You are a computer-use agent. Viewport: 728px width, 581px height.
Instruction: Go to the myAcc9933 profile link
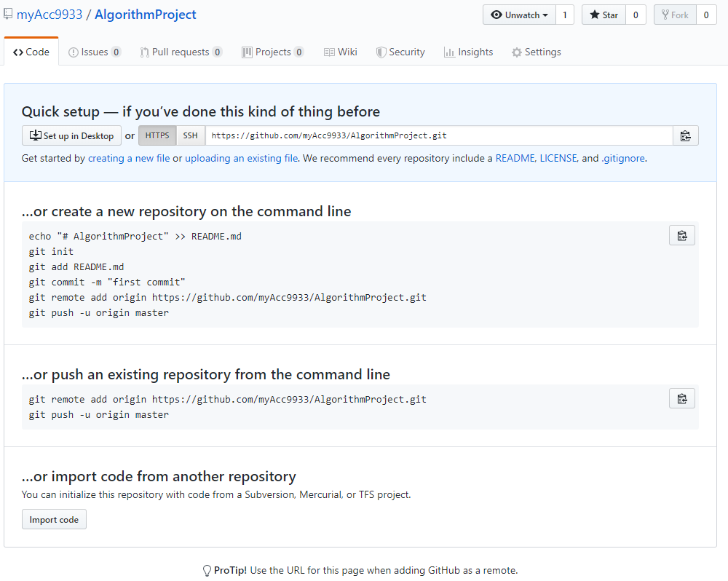coord(50,15)
